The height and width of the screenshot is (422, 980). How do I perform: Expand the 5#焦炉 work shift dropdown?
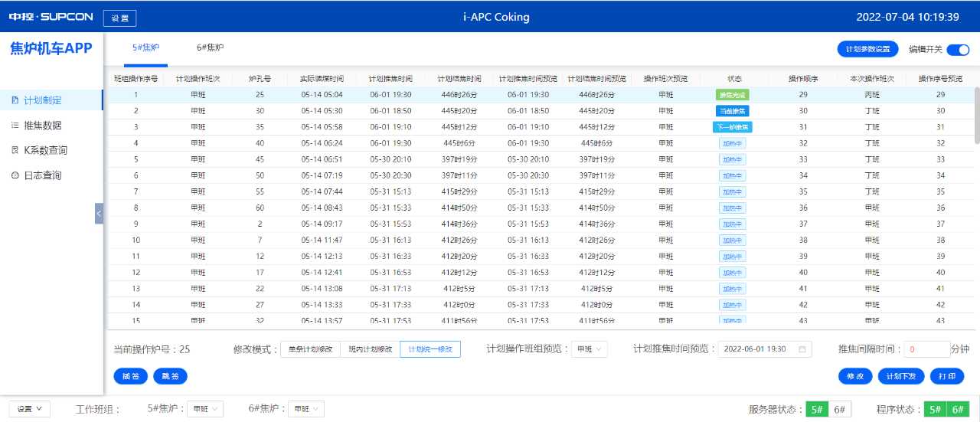(x=205, y=410)
